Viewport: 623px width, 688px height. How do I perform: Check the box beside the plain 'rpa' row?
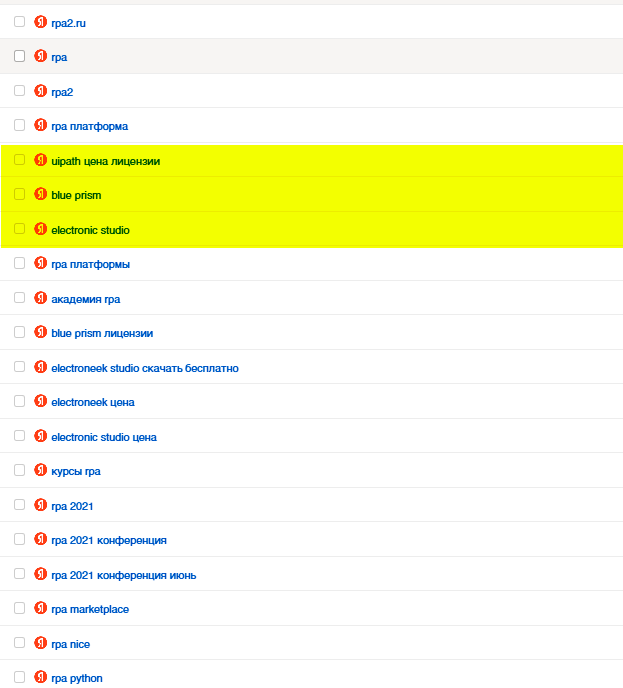(19, 56)
